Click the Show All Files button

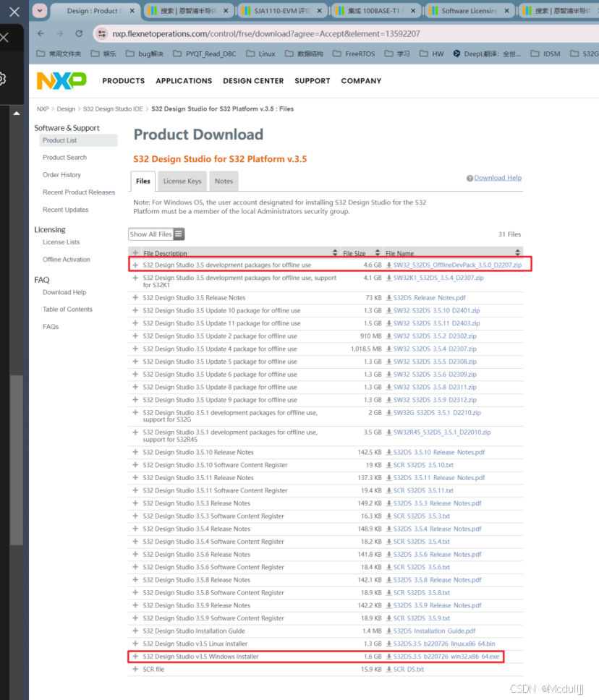tap(156, 234)
